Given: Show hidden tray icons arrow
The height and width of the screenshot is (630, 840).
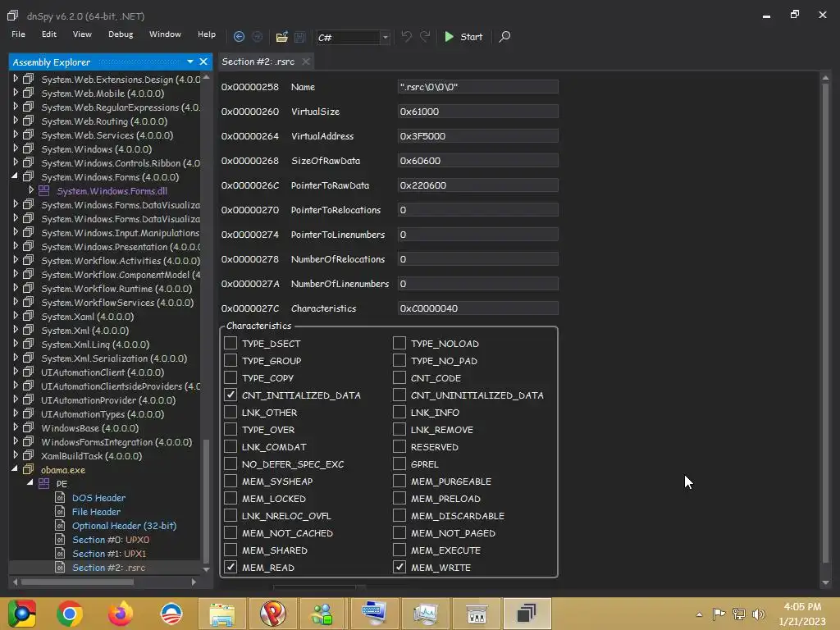Looking at the screenshot, I should 699,614.
